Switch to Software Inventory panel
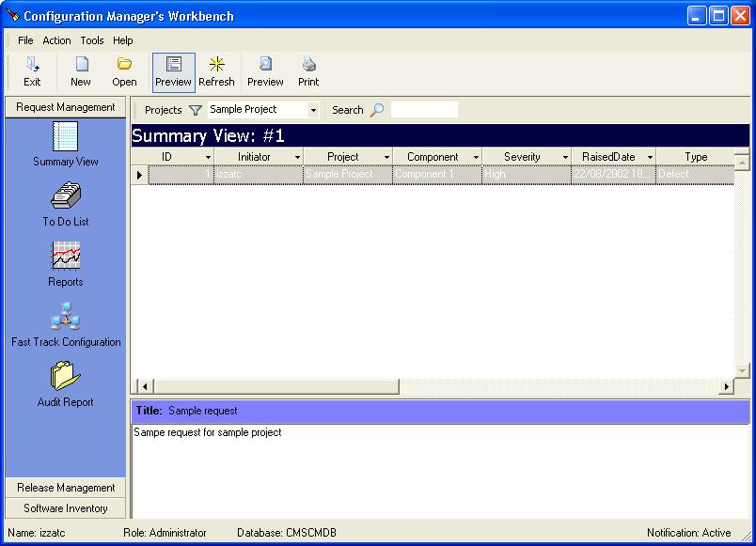The height and width of the screenshot is (546, 756). click(66, 508)
